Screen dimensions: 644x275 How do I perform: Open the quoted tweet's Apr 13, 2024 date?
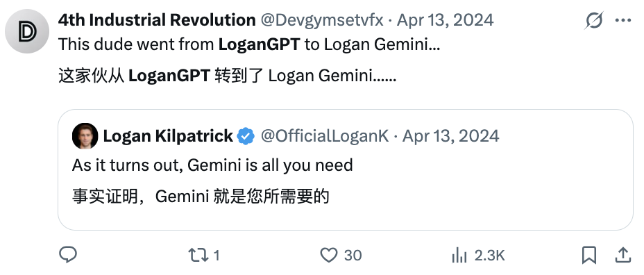click(450, 136)
